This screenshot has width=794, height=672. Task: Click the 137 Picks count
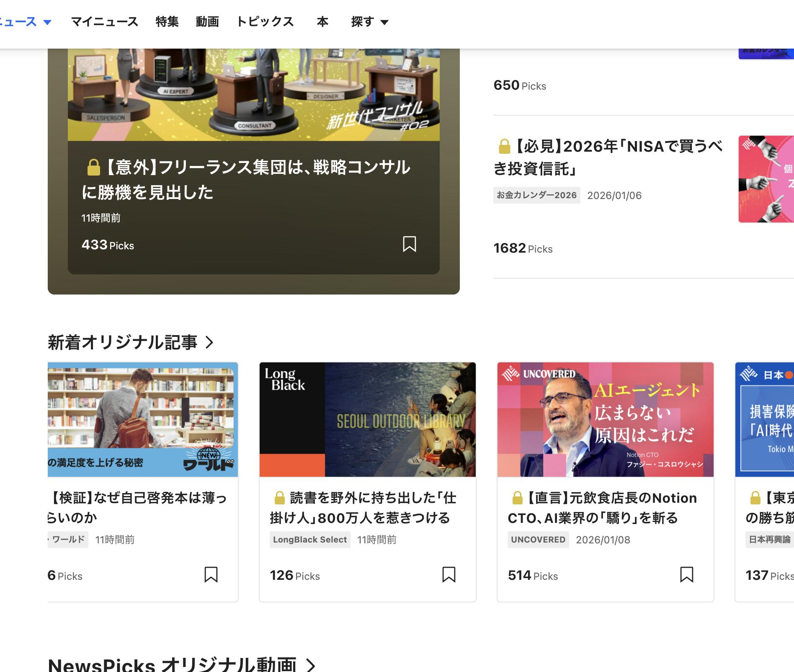[770, 576]
